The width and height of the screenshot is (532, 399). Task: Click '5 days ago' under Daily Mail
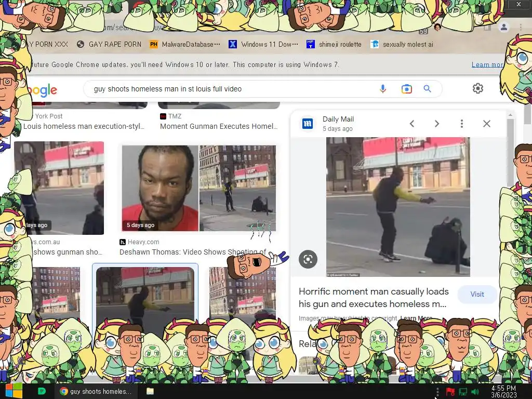point(338,129)
